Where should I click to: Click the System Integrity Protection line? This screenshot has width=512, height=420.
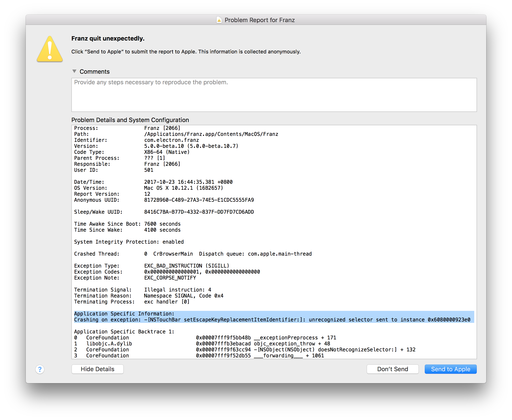click(129, 242)
